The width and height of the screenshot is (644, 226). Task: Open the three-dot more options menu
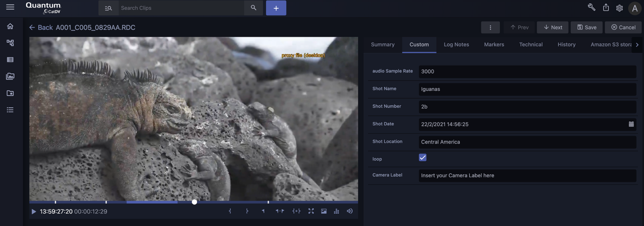click(x=490, y=27)
